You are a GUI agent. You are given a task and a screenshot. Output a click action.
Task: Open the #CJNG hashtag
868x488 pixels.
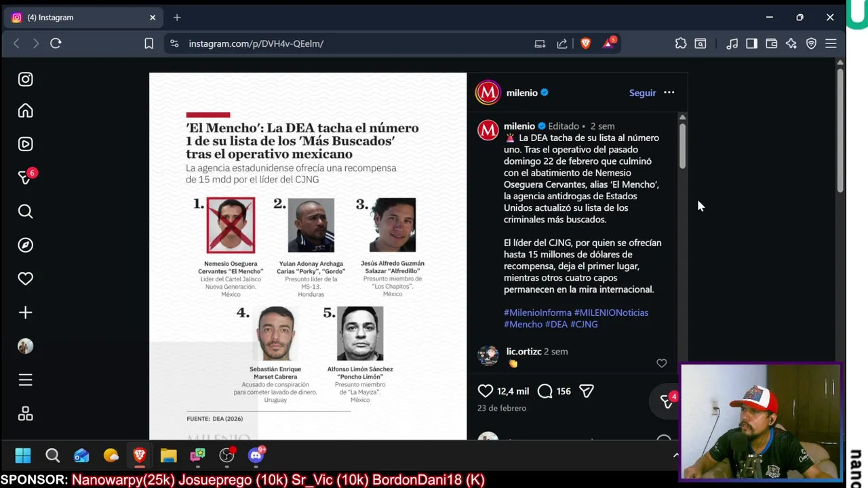coord(584,324)
